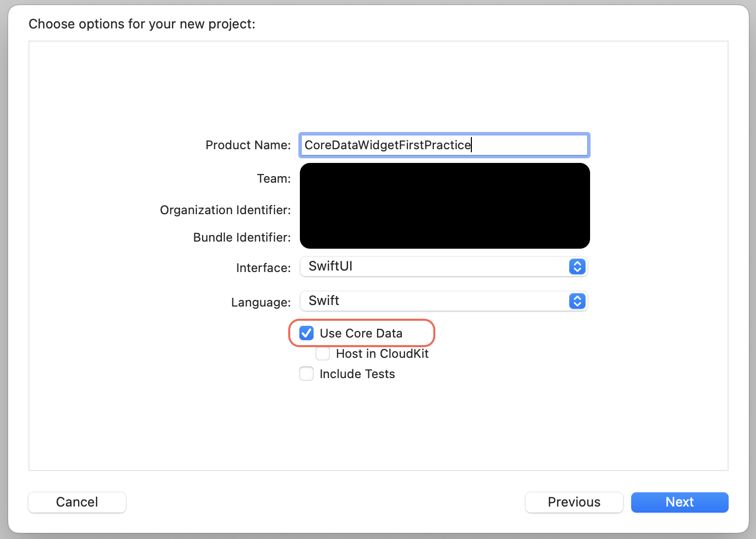756x539 pixels.
Task: Click the highlighted red oval around Use Core Data
Action: 362,333
